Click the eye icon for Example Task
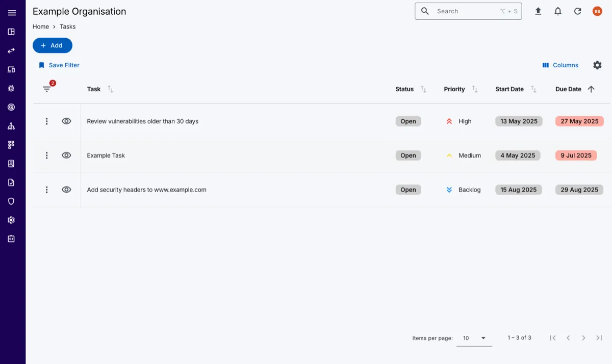Screen dimensions: 612x364 (66, 155)
